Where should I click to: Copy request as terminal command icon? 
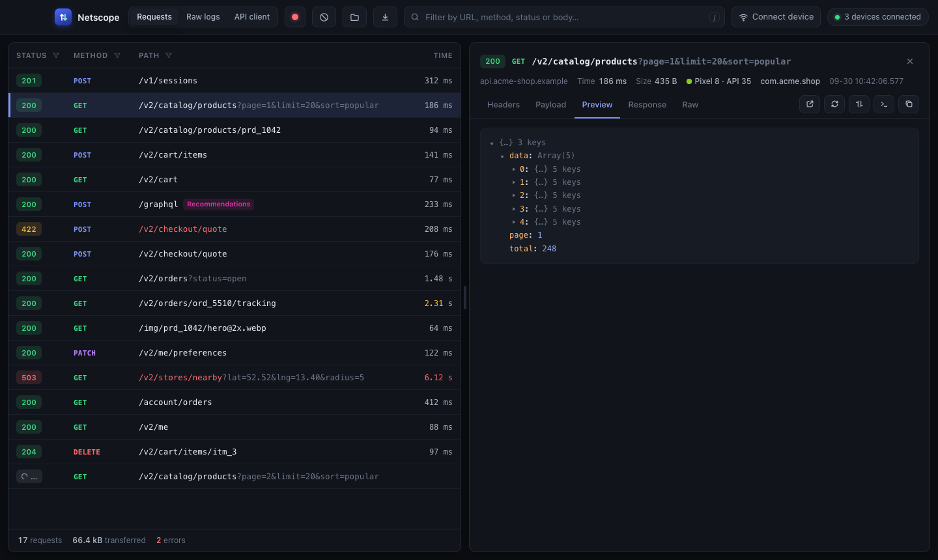(x=884, y=104)
